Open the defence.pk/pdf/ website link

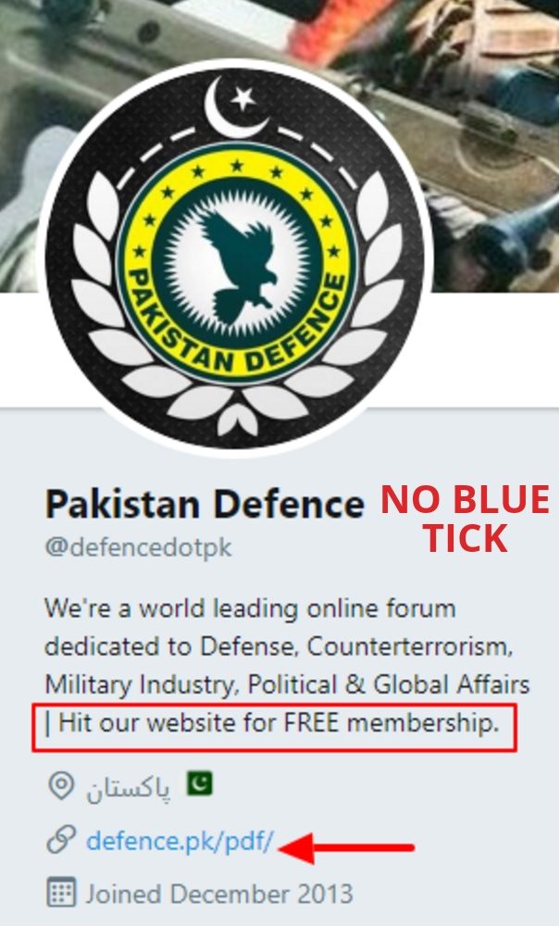180,840
